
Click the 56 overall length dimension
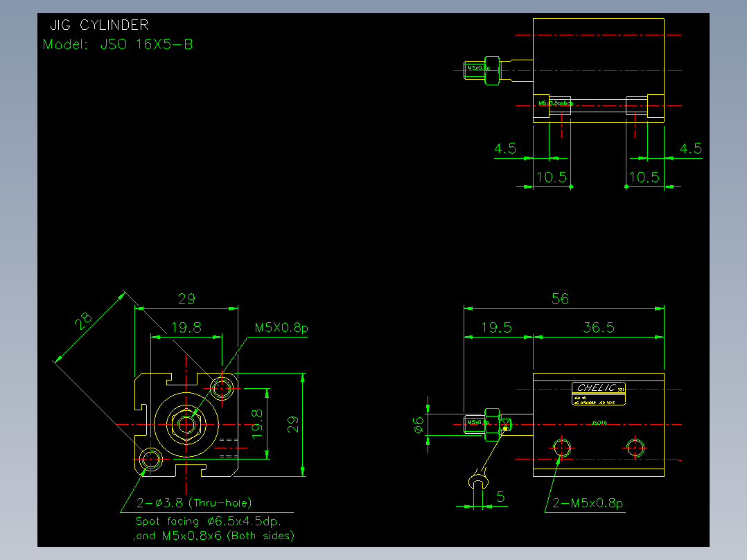coord(560,299)
